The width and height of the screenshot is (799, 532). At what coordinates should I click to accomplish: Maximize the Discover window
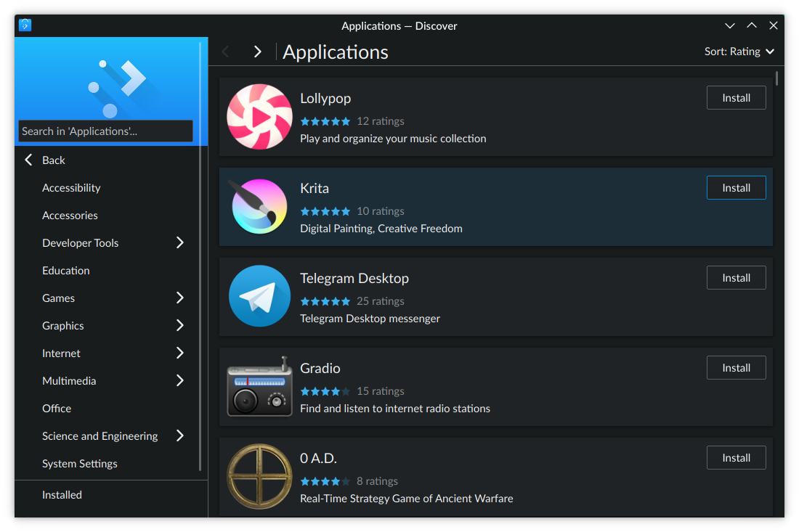(752, 25)
